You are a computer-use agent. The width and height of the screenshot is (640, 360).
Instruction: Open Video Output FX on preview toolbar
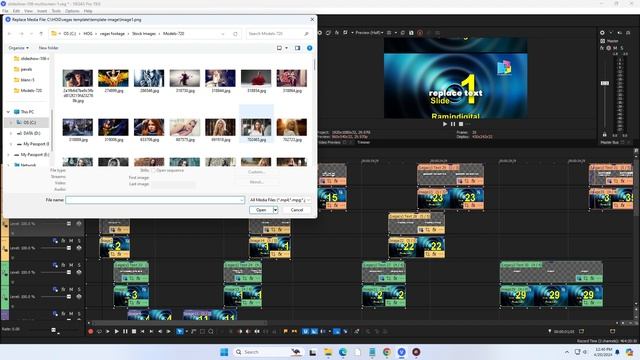(337, 33)
